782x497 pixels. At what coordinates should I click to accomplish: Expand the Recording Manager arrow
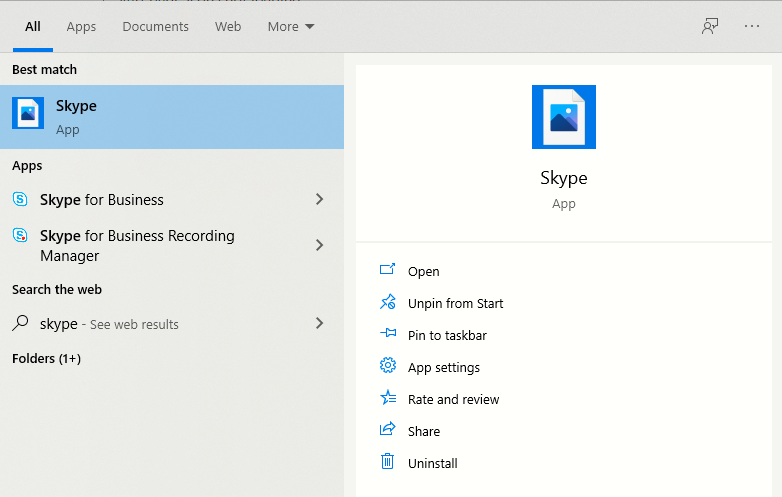tap(320, 245)
